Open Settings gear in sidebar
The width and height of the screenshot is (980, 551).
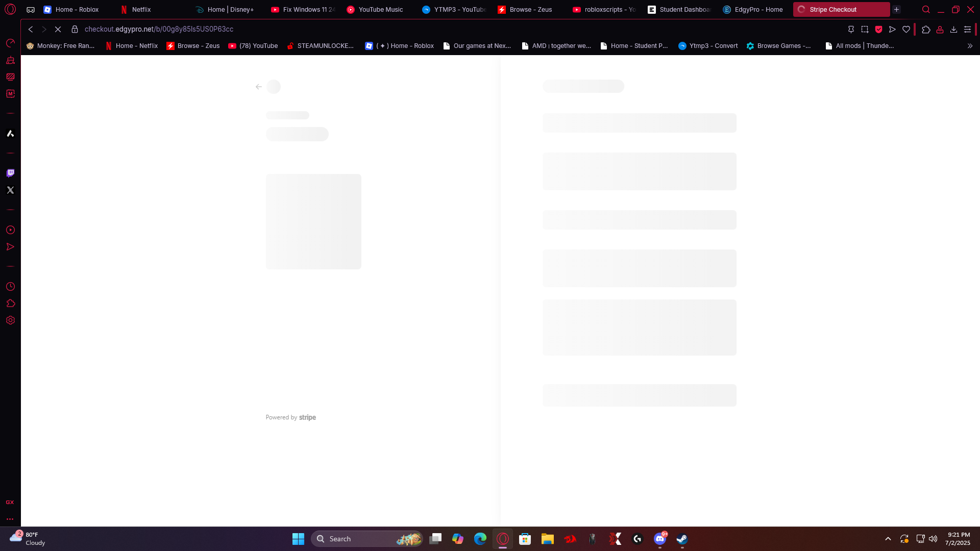click(x=10, y=320)
